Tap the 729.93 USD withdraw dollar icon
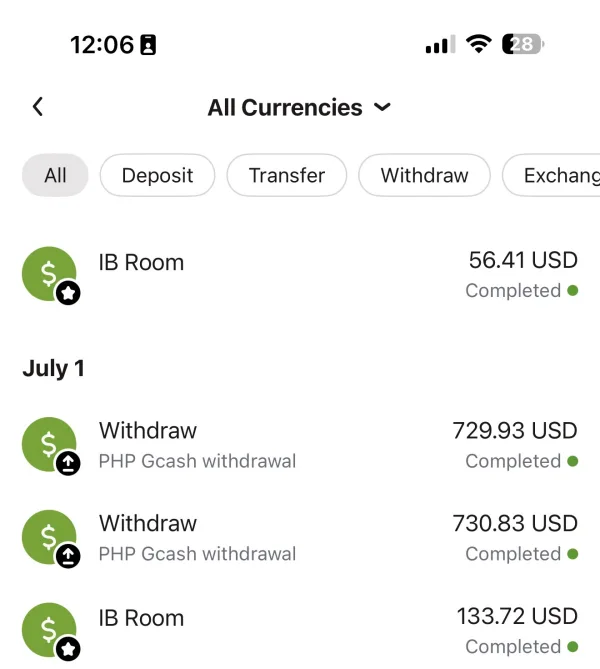The height and width of the screenshot is (669, 600). click(x=49, y=444)
